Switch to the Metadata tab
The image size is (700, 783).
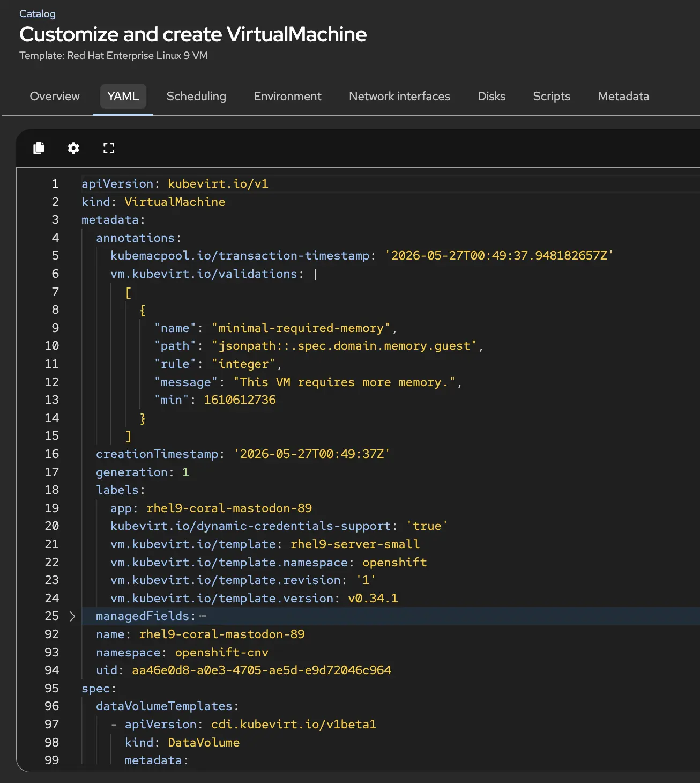623,97
